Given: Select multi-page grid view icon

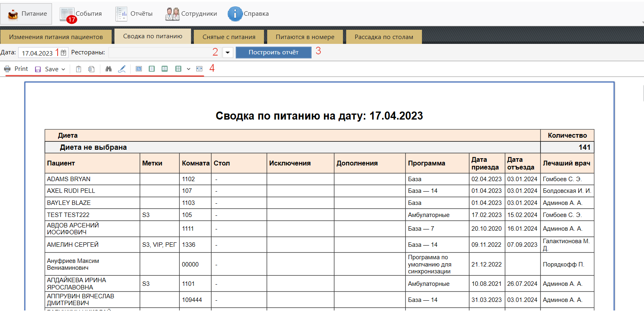Looking at the screenshot, I should click(178, 69).
